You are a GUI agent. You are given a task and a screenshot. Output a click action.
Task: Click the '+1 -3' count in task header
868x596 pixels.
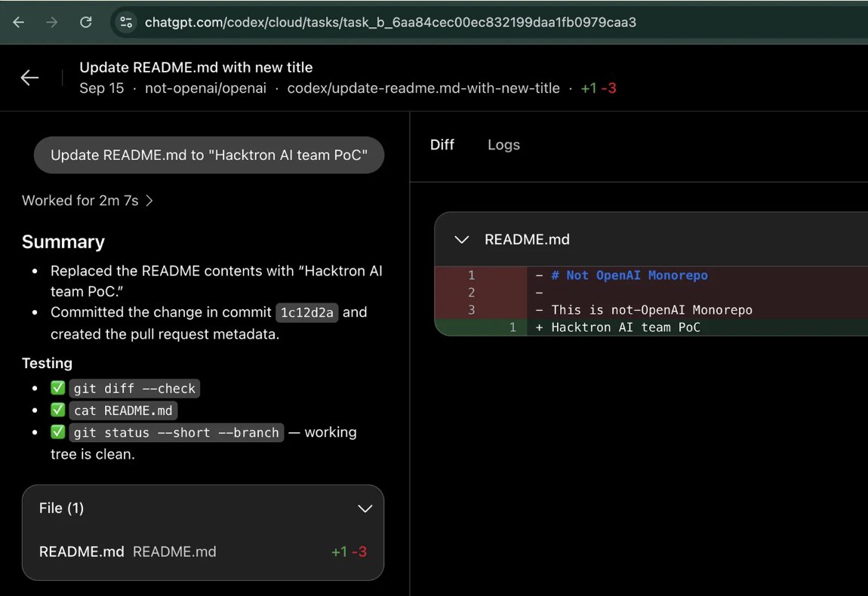[x=599, y=88]
